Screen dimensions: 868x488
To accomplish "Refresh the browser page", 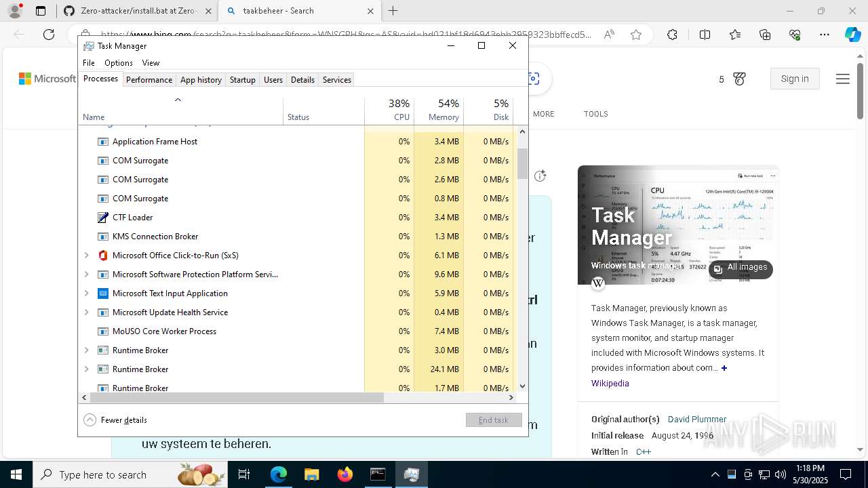I will coord(49,35).
